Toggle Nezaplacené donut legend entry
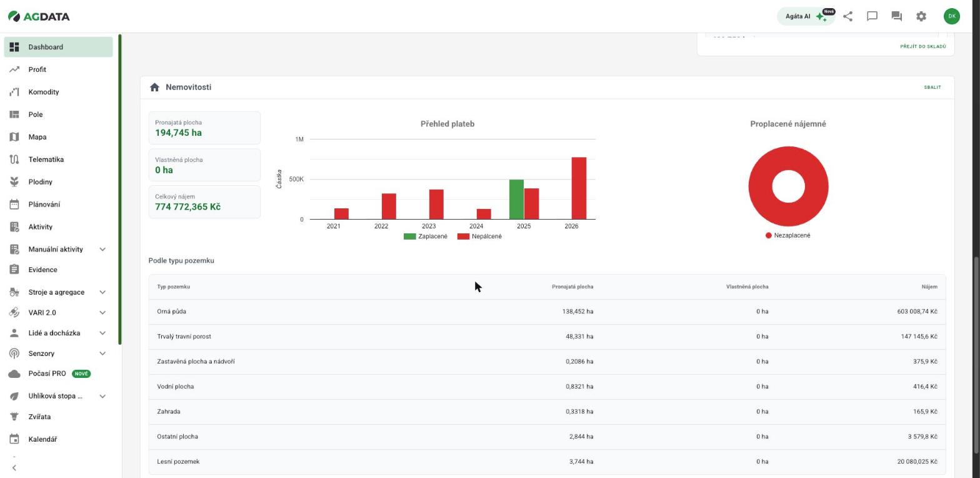980x478 pixels. pyautogui.click(x=787, y=235)
